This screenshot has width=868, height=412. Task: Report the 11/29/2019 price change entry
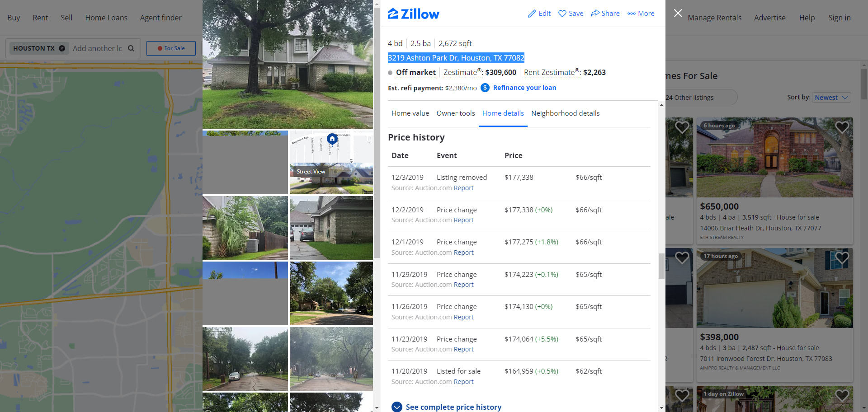[464, 285]
